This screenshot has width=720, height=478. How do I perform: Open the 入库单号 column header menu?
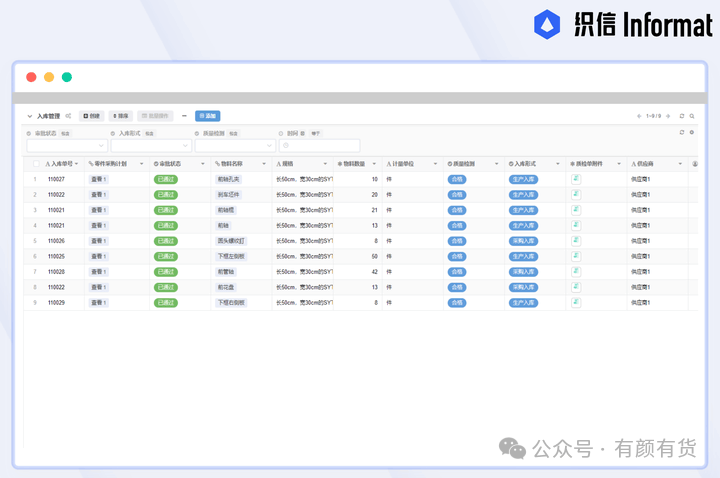[x=78, y=163]
